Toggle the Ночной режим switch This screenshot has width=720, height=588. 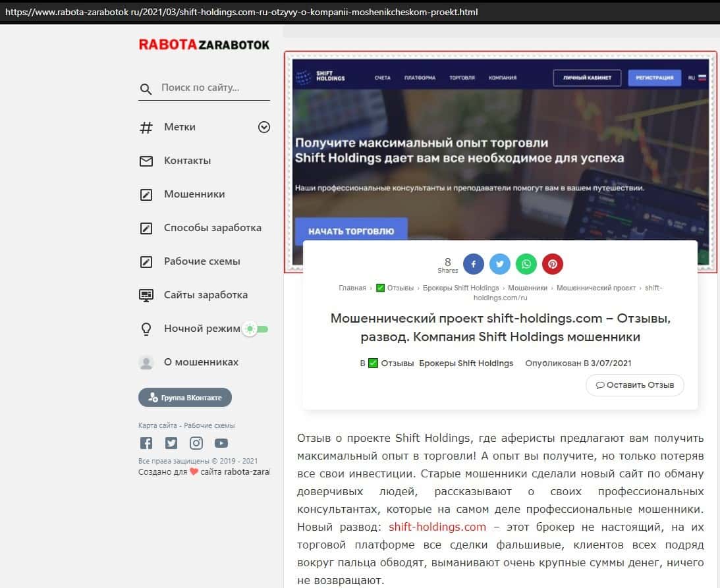point(256,329)
